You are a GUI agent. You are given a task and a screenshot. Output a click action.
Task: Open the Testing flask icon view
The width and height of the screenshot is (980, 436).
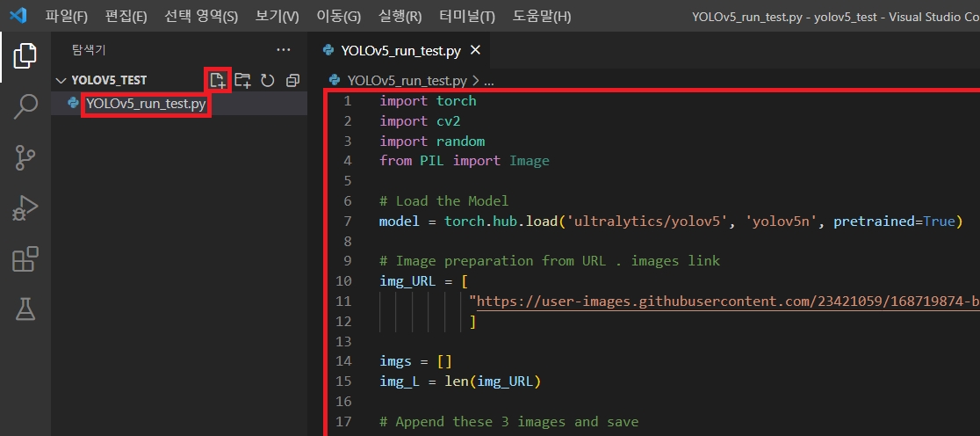[25, 309]
